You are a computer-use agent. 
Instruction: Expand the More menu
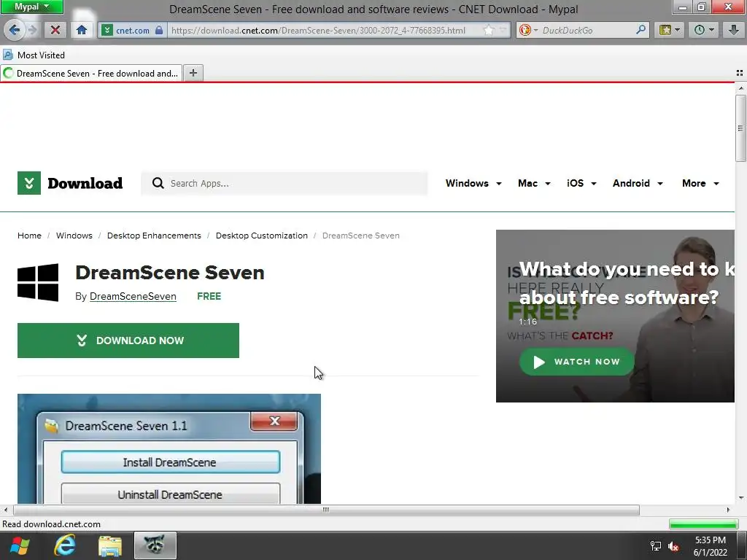click(700, 183)
